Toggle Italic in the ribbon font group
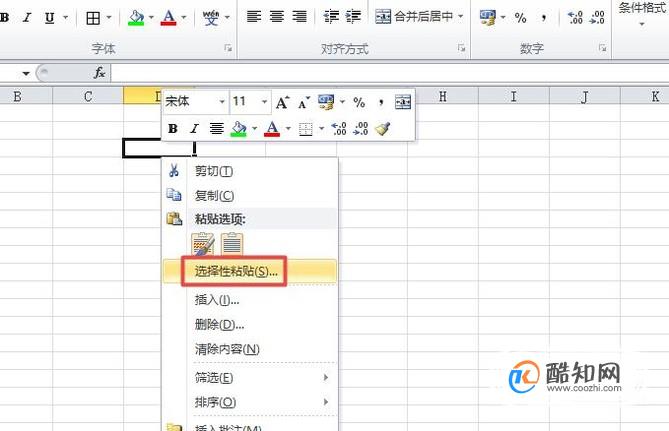Screen dimensions: 669x431 27,17
